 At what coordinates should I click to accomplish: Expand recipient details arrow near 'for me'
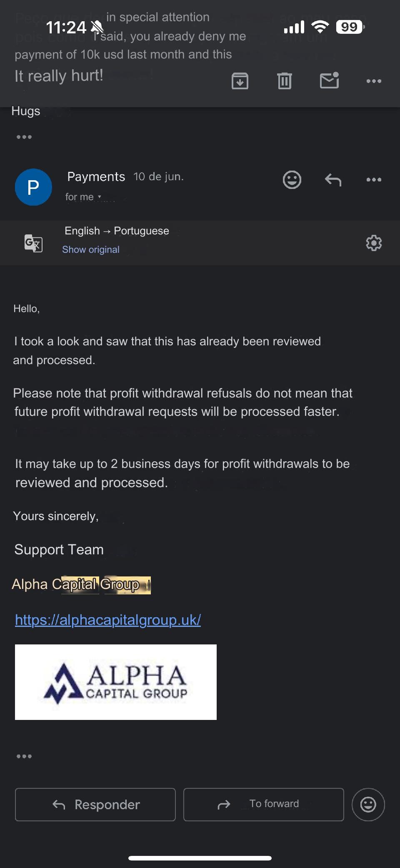coord(99,197)
